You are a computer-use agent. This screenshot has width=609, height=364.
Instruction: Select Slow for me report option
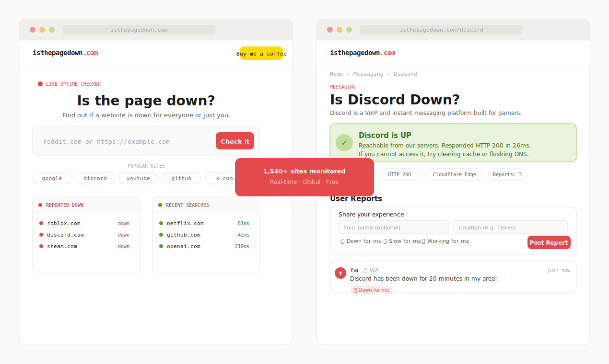pos(402,241)
